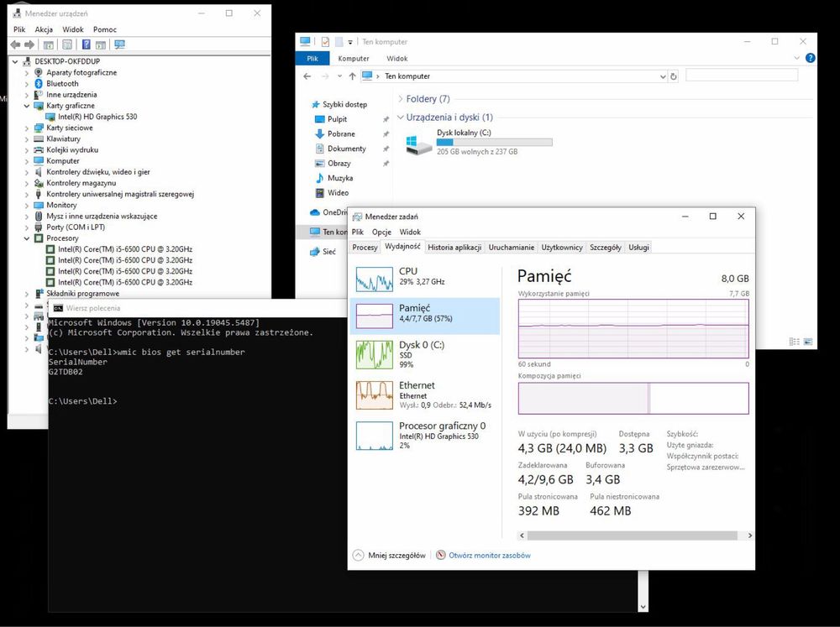Open the Pomoc menu in Device Manager

[x=105, y=29]
